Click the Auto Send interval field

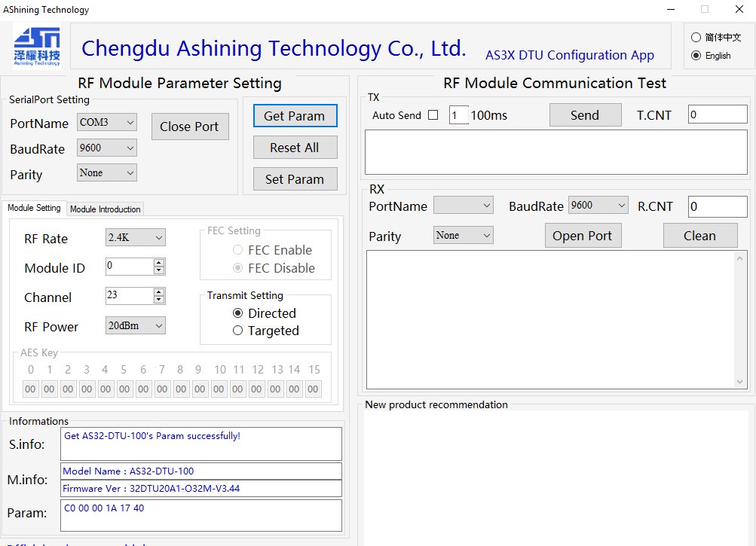[458, 114]
